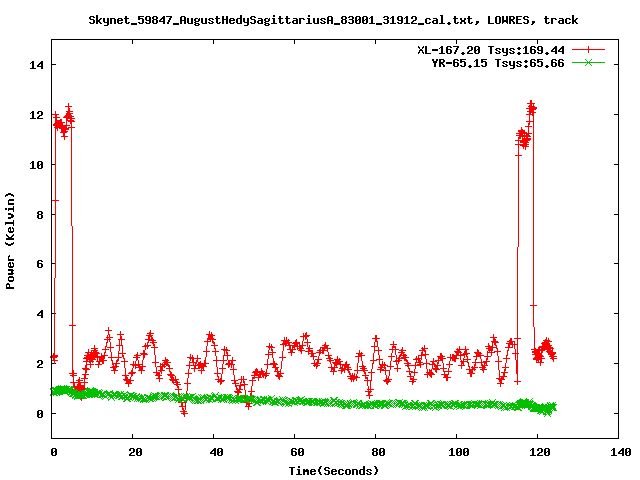Viewport: 640px width, 480px height.
Task: Select the YR-65.15 Tsys:65.66 legend label
Action: click(x=498, y=63)
